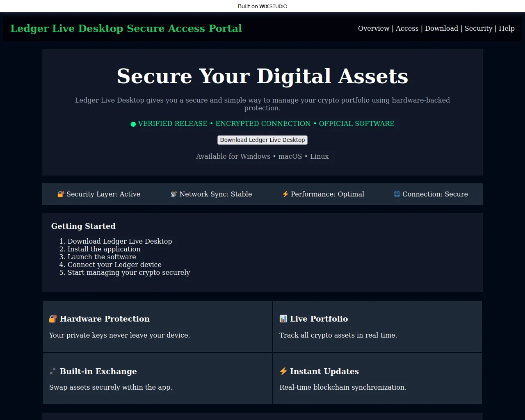This screenshot has width=525, height=420.
Task: Click Real-time blockchain synchronization text
Action: click(x=343, y=387)
